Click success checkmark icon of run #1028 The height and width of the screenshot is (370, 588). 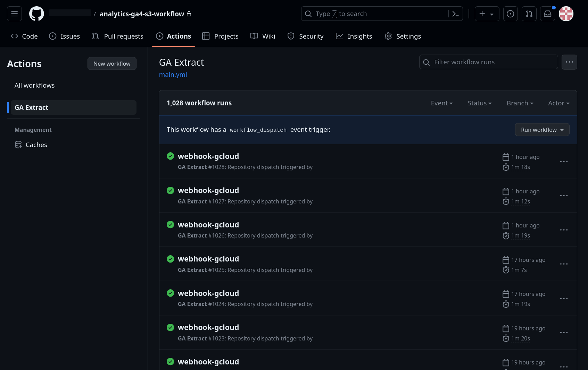(x=170, y=156)
